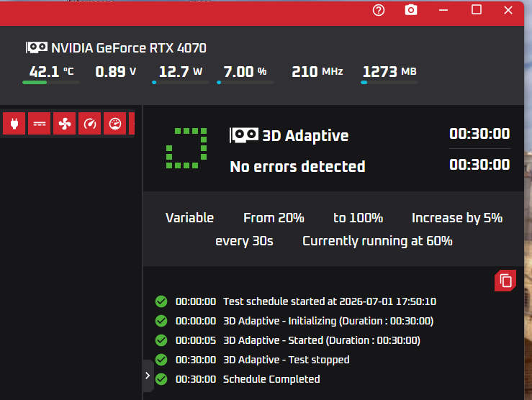Minimize the application window

click(x=443, y=10)
